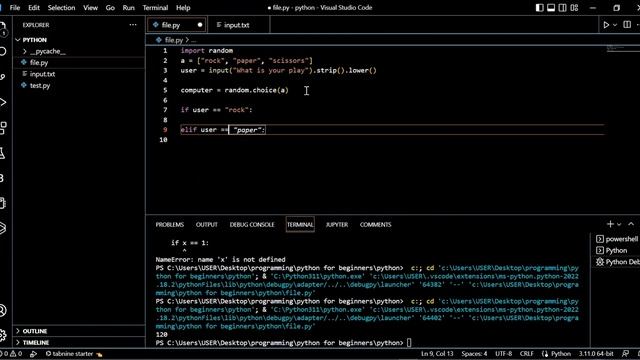Open the Selection menu

click(61, 8)
